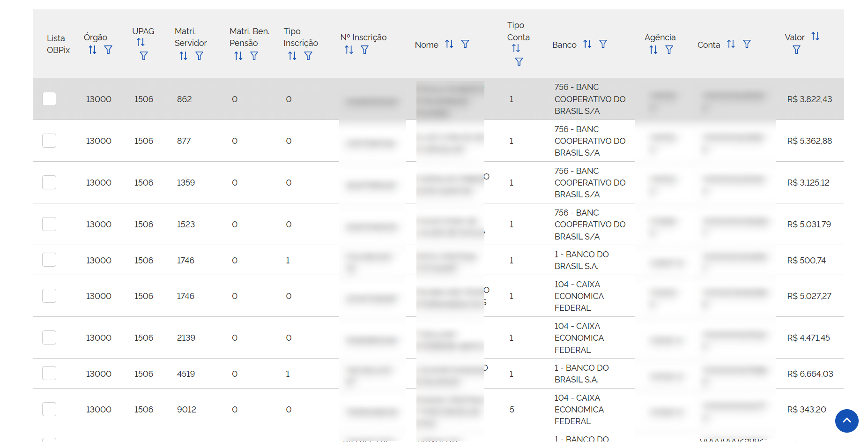Check the box for Matri. Servidor 862 row

pyautogui.click(x=49, y=99)
